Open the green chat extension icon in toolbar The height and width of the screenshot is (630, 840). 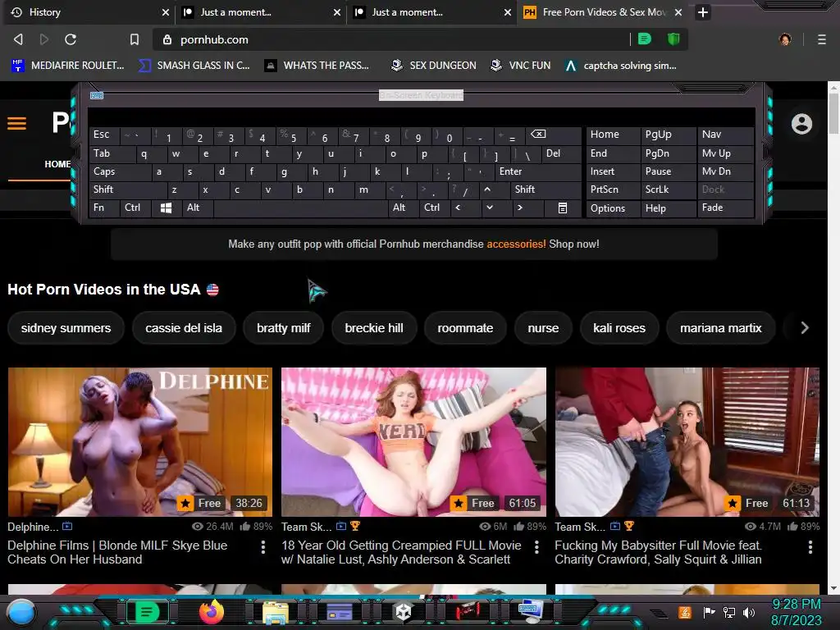coord(645,39)
